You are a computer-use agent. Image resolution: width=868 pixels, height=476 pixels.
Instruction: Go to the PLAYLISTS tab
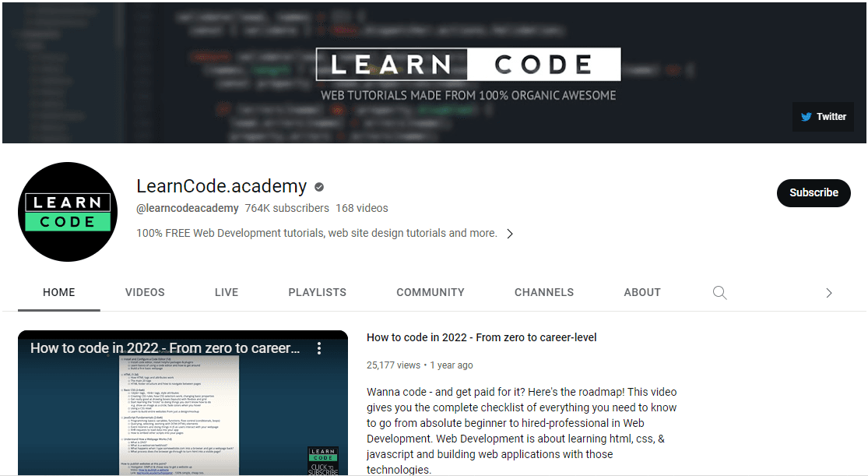click(317, 293)
